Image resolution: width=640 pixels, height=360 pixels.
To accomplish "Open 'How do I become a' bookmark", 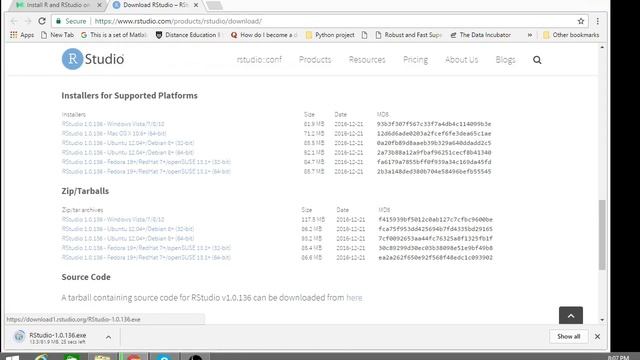I will coord(264,35).
